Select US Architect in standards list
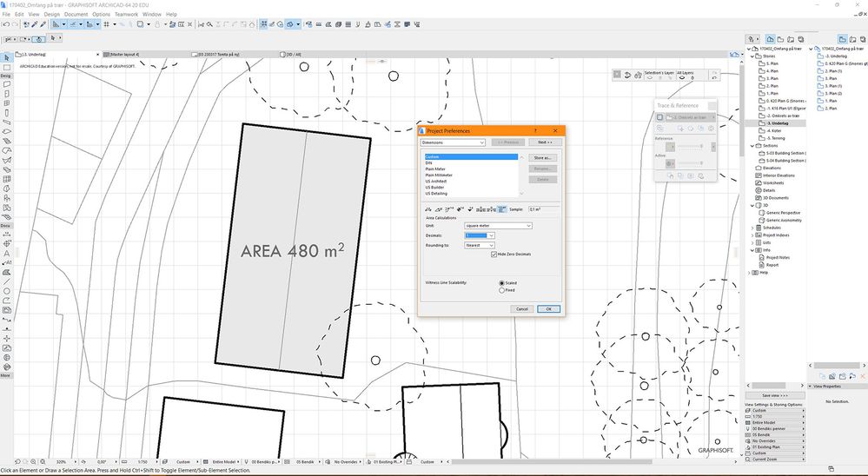Screen dimensions: 868x476 pos(436,182)
